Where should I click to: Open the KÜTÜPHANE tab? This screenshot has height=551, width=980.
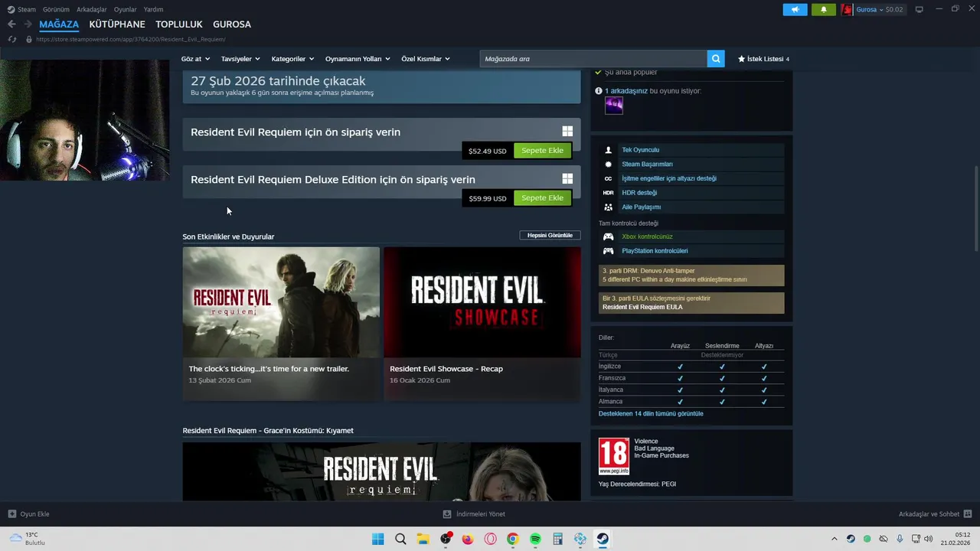[x=117, y=24]
